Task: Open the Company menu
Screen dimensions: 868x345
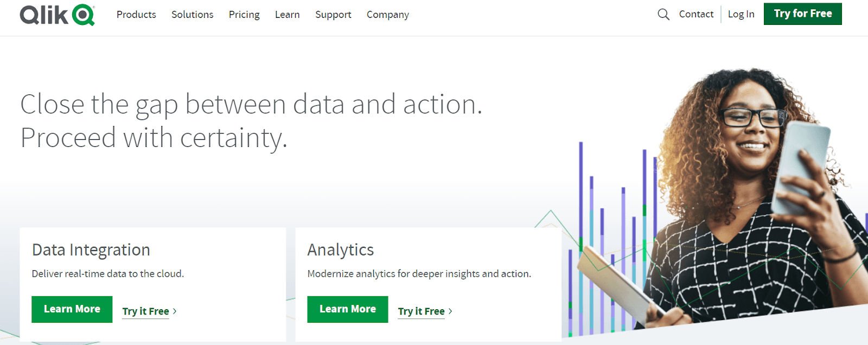Action: [387, 15]
